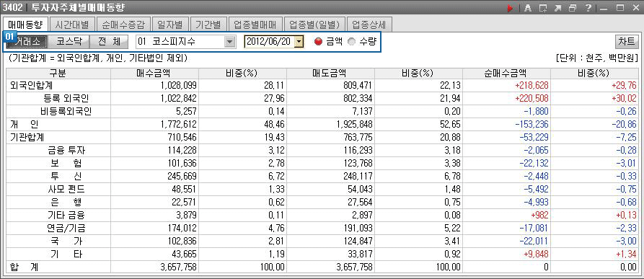Viewport: 644px width, 279px height.
Task: Open help with the question mark icon
Action: 588,8
